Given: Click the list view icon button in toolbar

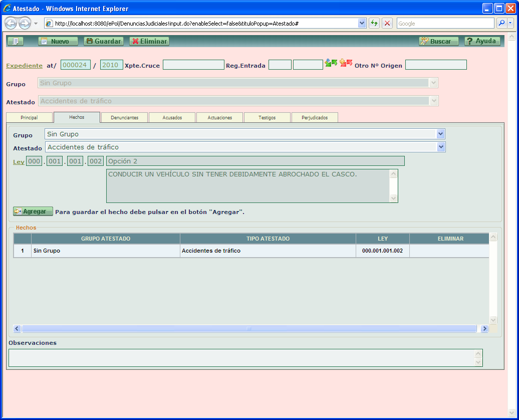Looking at the screenshot, I should (16, 42).
